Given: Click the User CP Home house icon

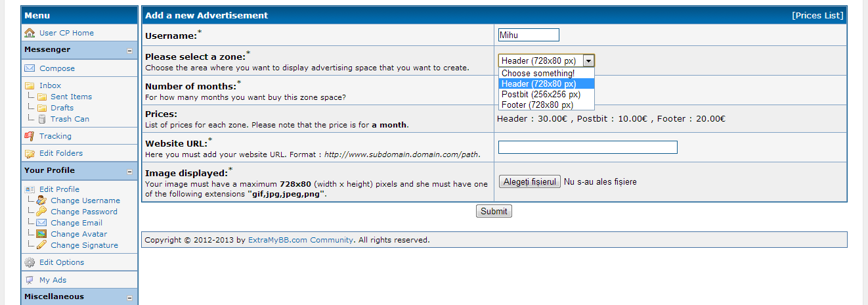Looking at the screenshot, I should click(30, 33).
